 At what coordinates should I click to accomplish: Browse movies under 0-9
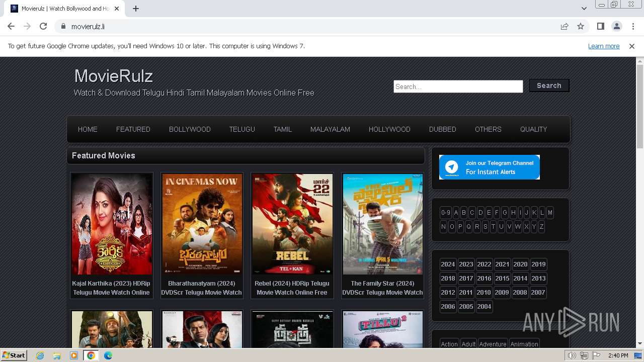(x=445, y=213)
